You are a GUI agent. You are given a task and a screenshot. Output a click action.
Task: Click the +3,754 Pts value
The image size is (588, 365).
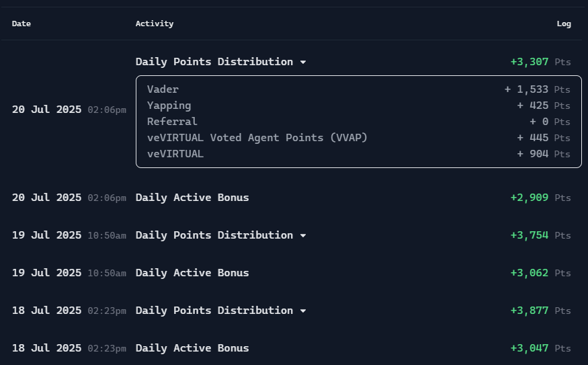click(x=540, y=235)
